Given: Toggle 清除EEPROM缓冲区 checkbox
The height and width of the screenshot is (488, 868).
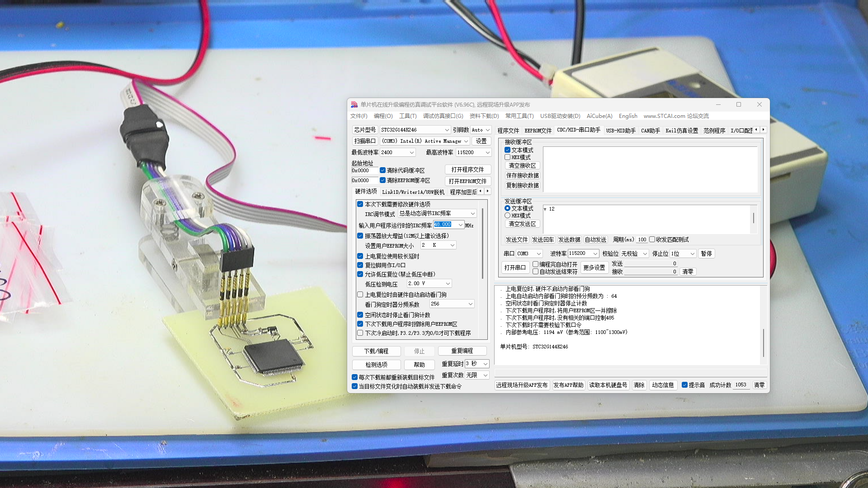Looking at the screenshot, I should pos(382,180).
